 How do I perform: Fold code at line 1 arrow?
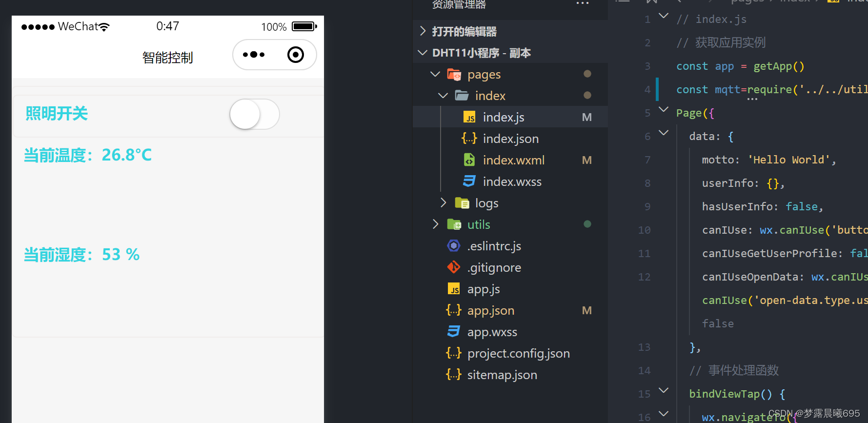[x=664, y=16]
